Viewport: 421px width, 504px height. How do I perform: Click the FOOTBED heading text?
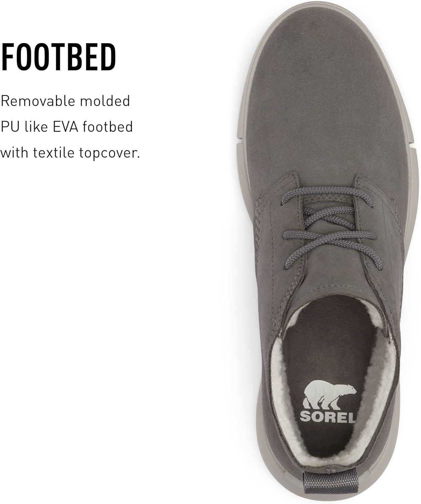59,57
